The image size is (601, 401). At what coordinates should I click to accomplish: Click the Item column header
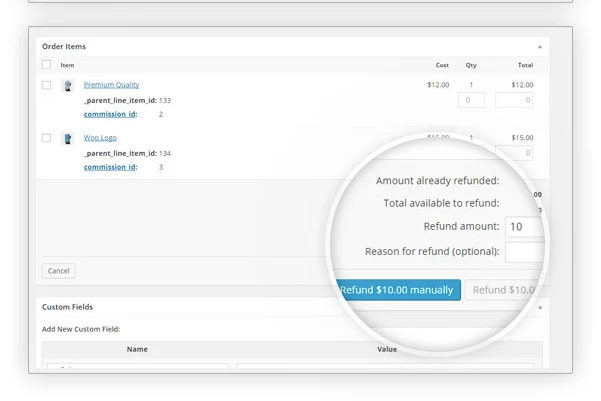[67, 65]
